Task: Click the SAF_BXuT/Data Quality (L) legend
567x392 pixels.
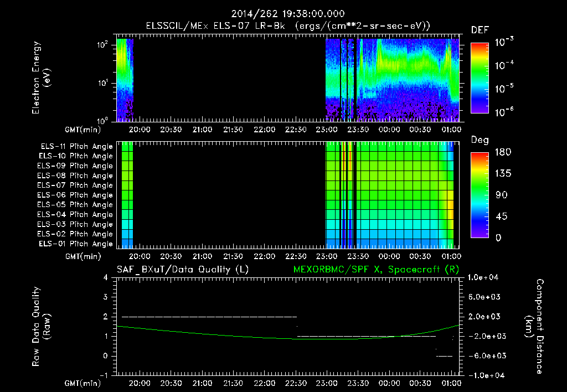Action: (x=183, y=270)
